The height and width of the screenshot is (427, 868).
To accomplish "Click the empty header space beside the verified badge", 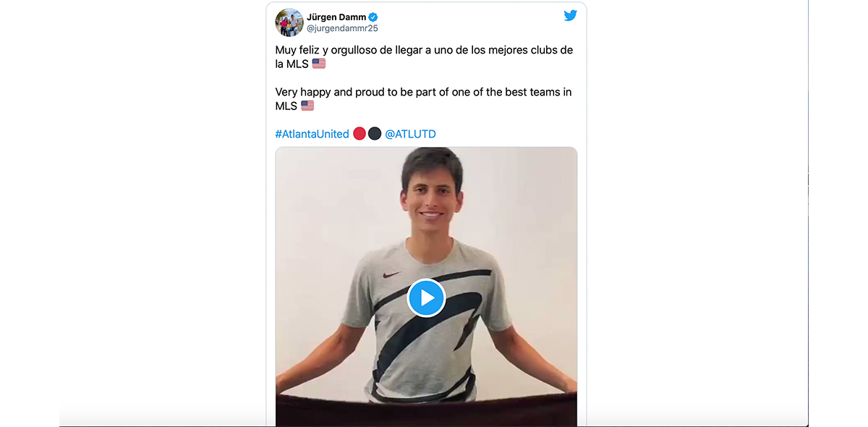I will coord(470,17).
